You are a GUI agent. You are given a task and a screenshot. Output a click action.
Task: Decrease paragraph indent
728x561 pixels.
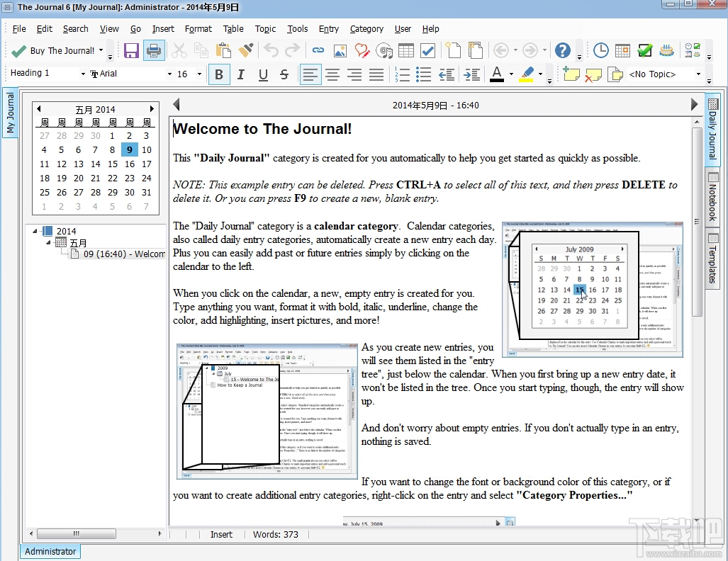[x=447, y=74]
